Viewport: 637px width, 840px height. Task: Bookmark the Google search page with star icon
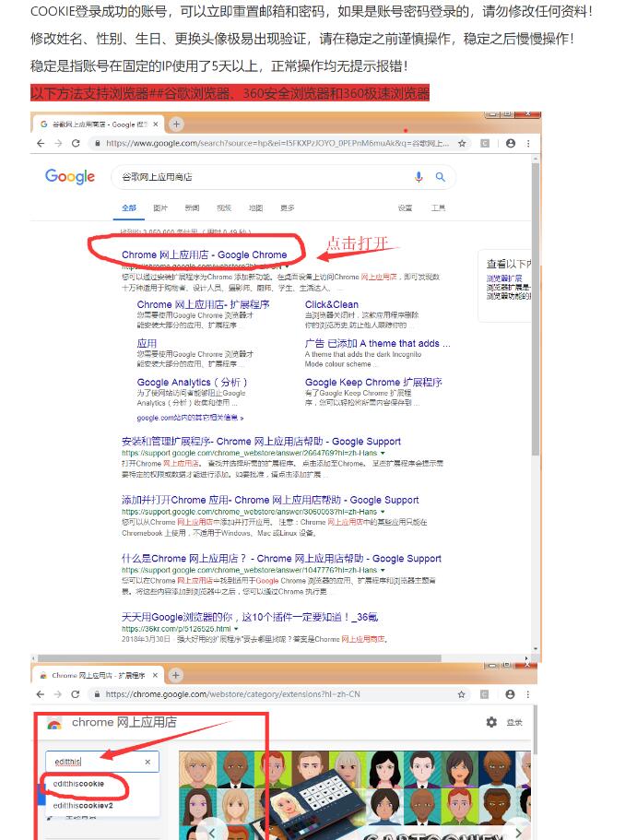coord(464,143)
